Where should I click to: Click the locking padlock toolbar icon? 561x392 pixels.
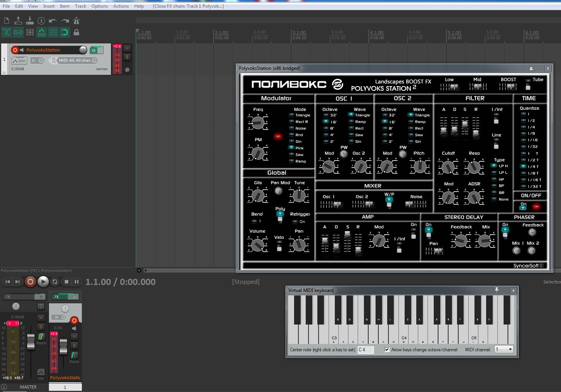click(76, 32)
